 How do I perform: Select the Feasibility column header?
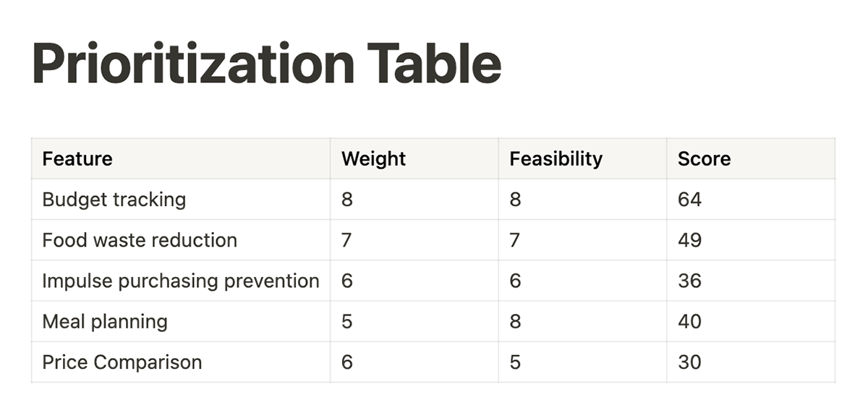[582, 158]
